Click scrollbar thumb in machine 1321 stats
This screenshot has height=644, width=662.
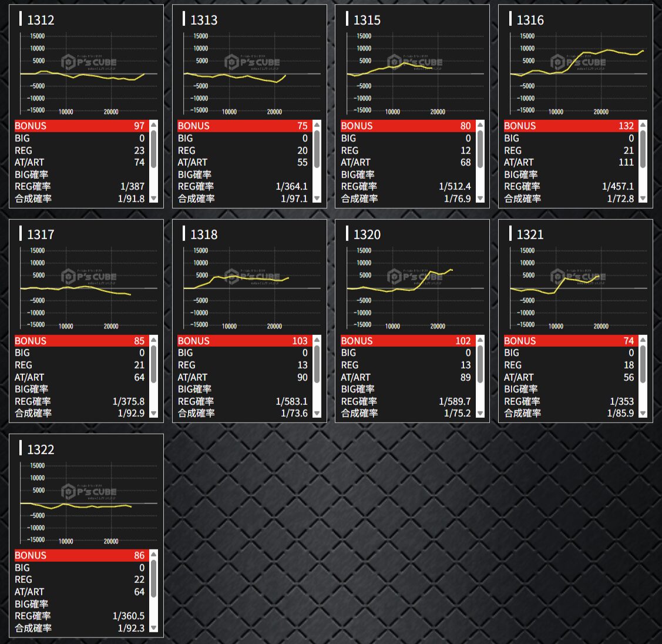tap(643, 364)
